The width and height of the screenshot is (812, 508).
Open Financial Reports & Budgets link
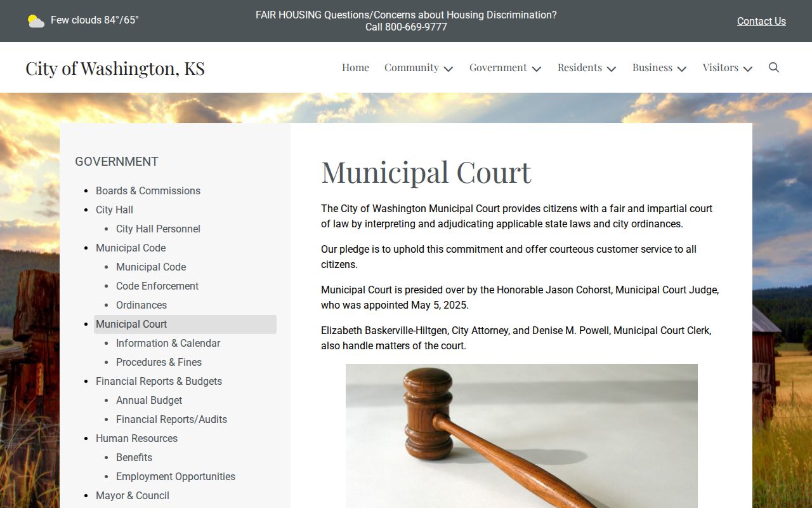coord(159,381)
